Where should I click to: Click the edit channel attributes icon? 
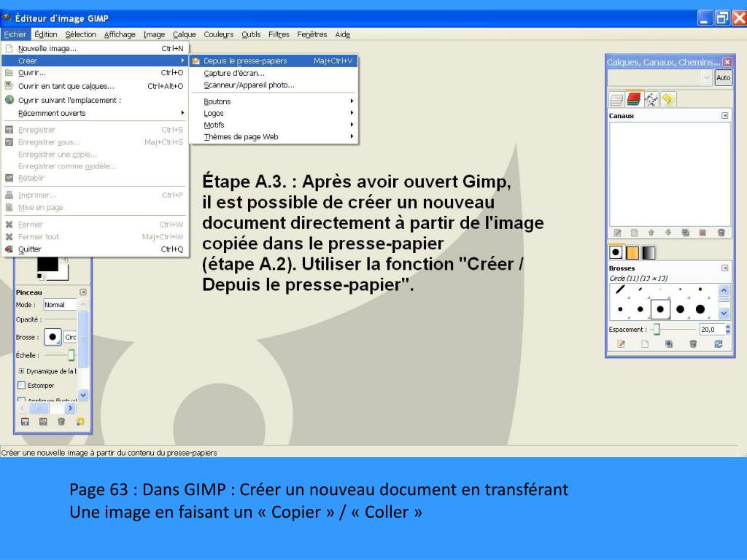(x=617, y=233)
